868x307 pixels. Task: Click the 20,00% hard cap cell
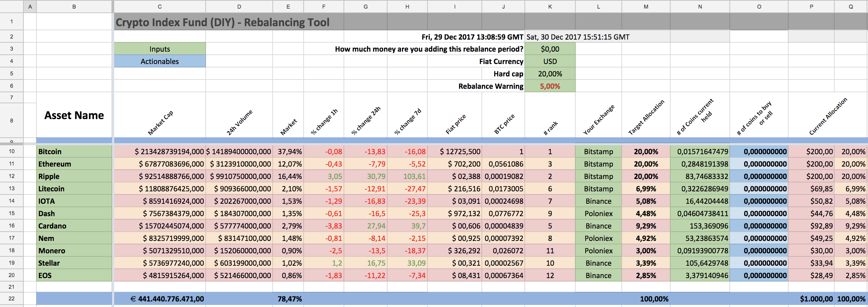[x=550, y=74]
